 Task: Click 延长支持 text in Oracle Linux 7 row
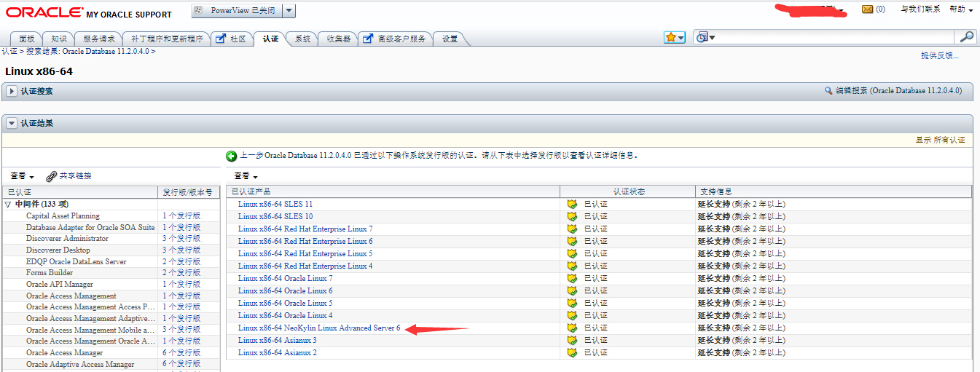[x=714, y=278]
